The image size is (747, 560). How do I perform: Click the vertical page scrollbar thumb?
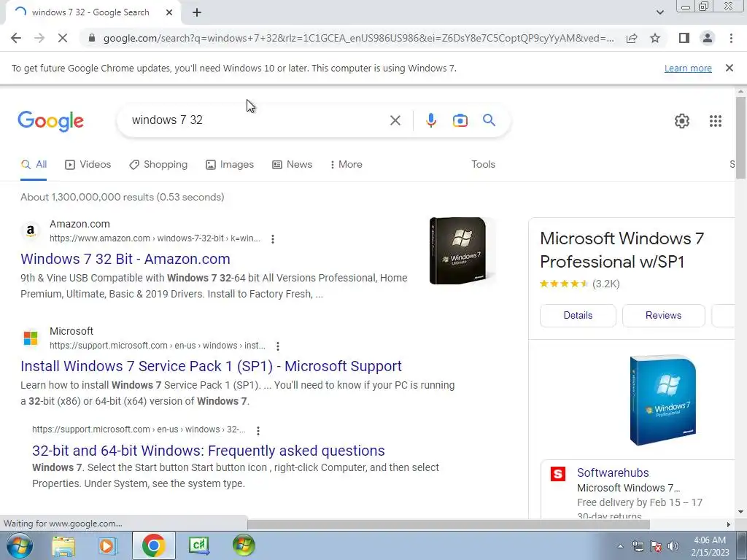coord(740,138)
